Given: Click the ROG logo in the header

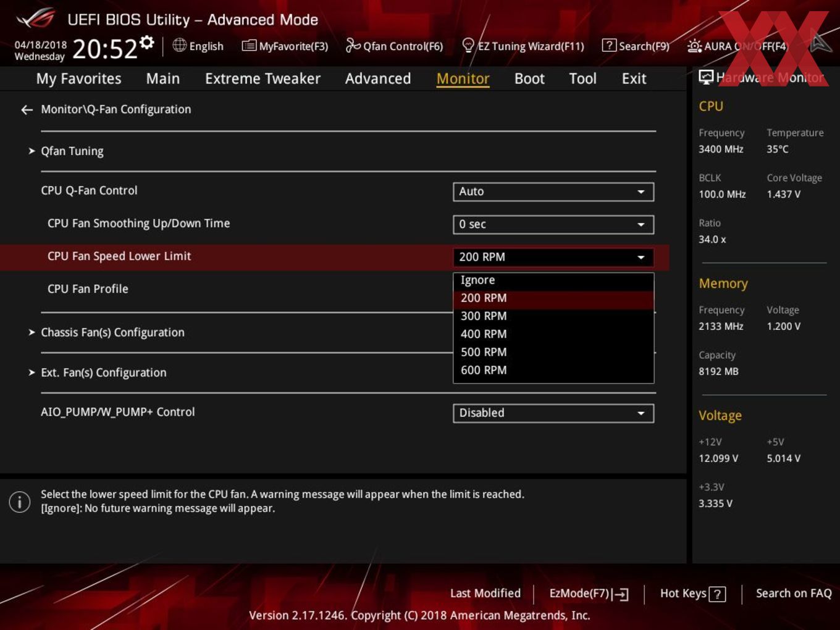Looking at the screenshot, I should (x=36, y=19).
